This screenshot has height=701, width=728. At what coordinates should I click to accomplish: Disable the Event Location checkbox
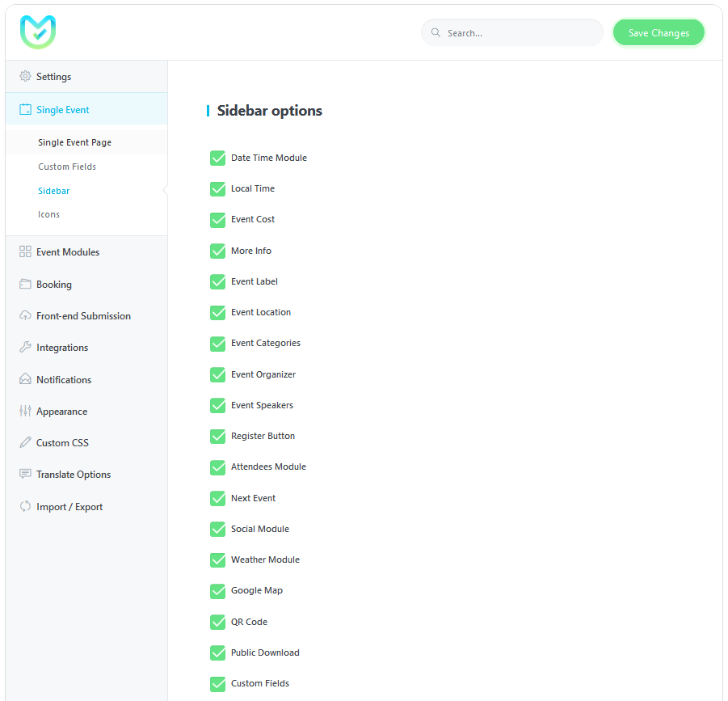tap(217, 313)
